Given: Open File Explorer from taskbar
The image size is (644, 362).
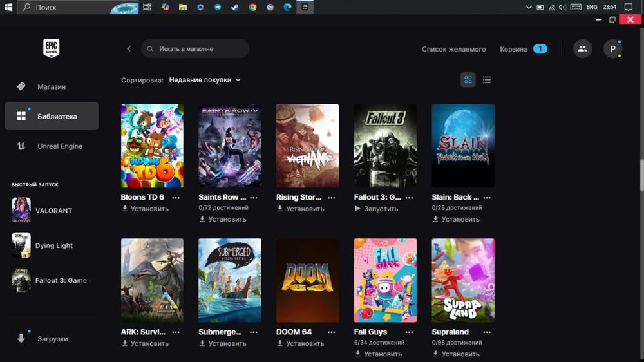Looking at the screenshot, I should click(183, 7).
